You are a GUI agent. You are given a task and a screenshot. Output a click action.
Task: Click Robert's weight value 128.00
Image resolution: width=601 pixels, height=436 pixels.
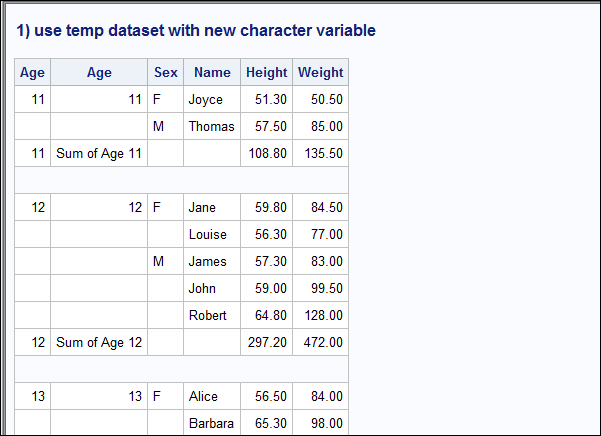point(320,315)
